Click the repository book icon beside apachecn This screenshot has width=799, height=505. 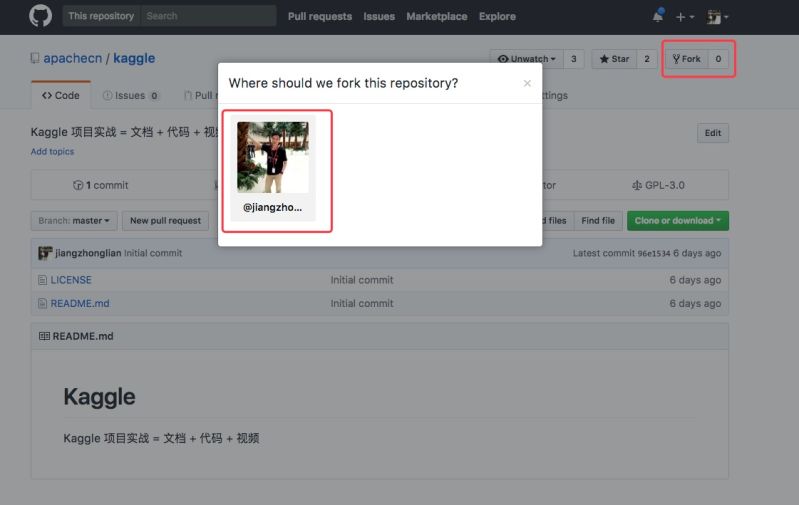point(35,58)
